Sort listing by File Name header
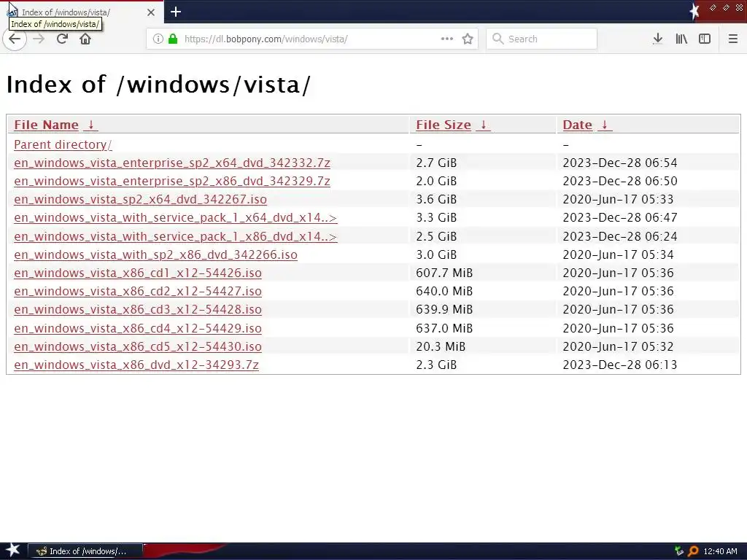Image resolution: width=747 pixels, height=560 pixels. click(x=46, y=125)
